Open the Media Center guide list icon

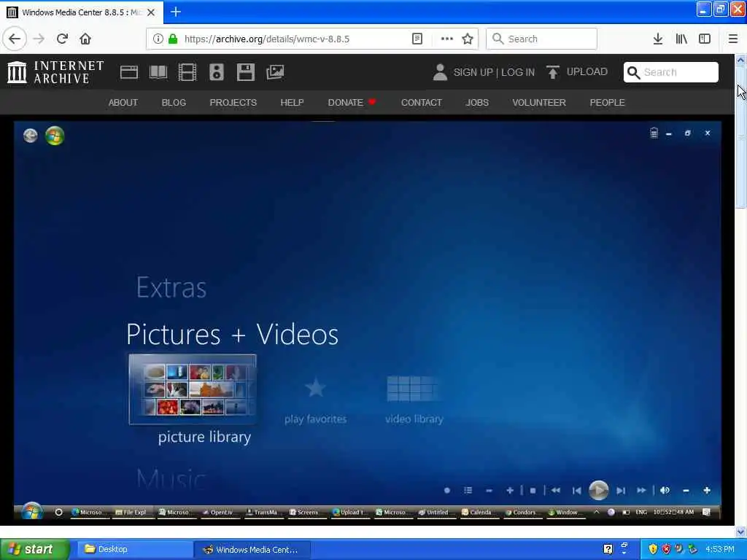468,490
